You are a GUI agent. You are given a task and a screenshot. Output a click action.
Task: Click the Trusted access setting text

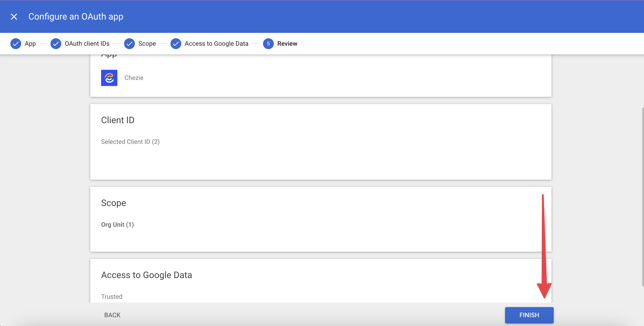tap(111, 296)
